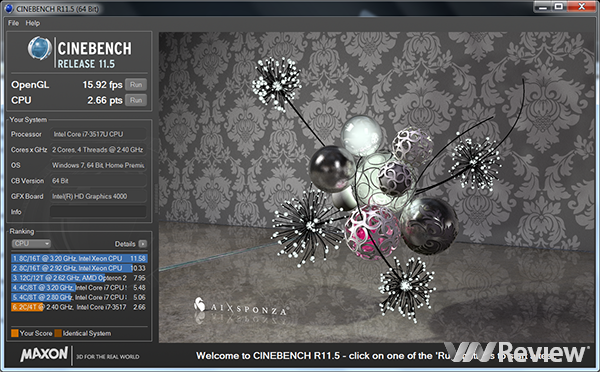Click the Identical System legend swatch
The height and width of the screenshot is (372, 600).
pyautogui.click(x=58, y=333)
